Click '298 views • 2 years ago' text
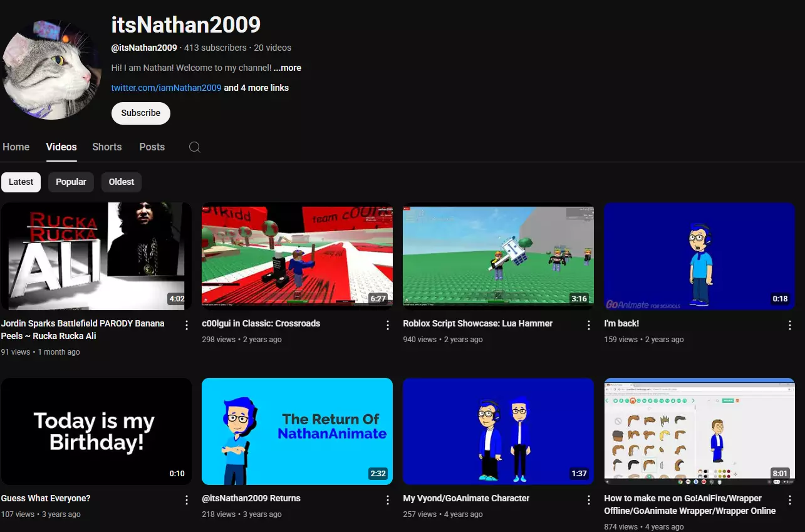 [242, 340]
